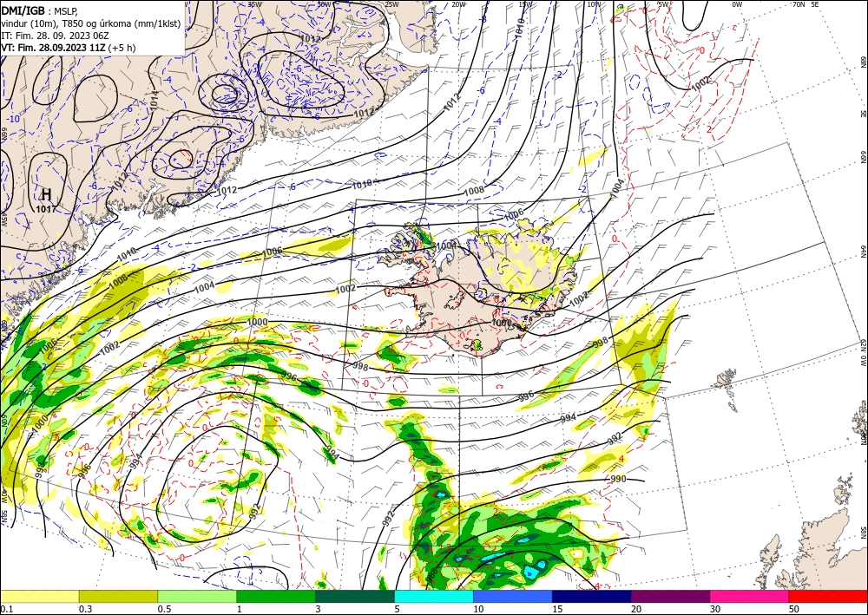Click the light green 0.5–1 mm legend swatch

[x=197, y=596]
